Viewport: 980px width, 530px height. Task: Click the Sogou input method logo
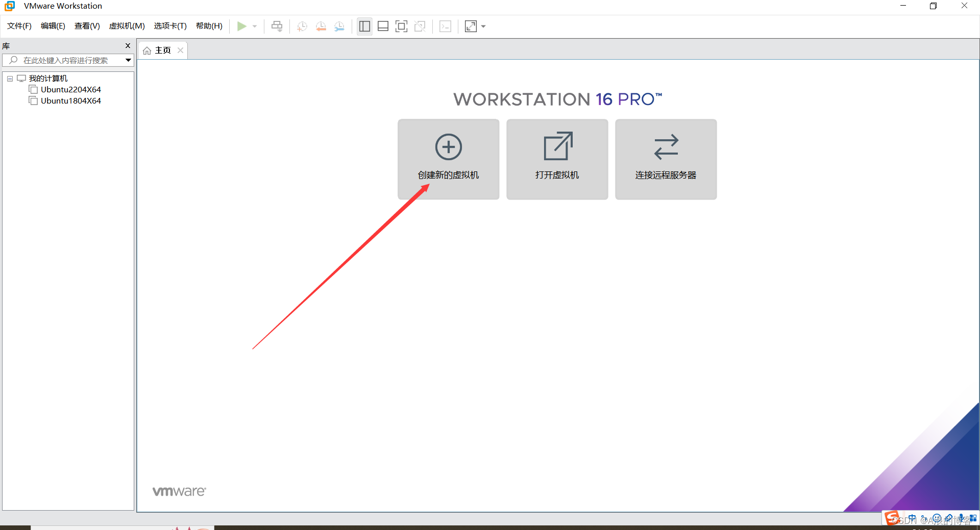pos(892,518)
